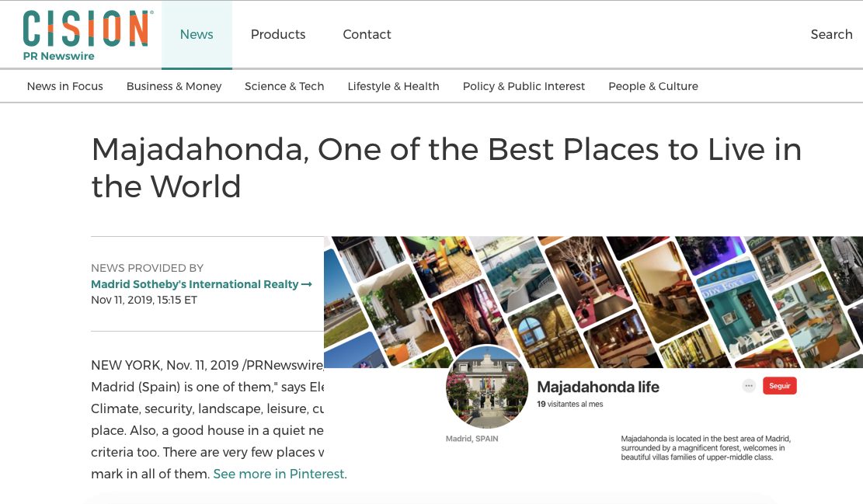
Task: Open Policy & Public Interest section
Action: tap(524, 86)
